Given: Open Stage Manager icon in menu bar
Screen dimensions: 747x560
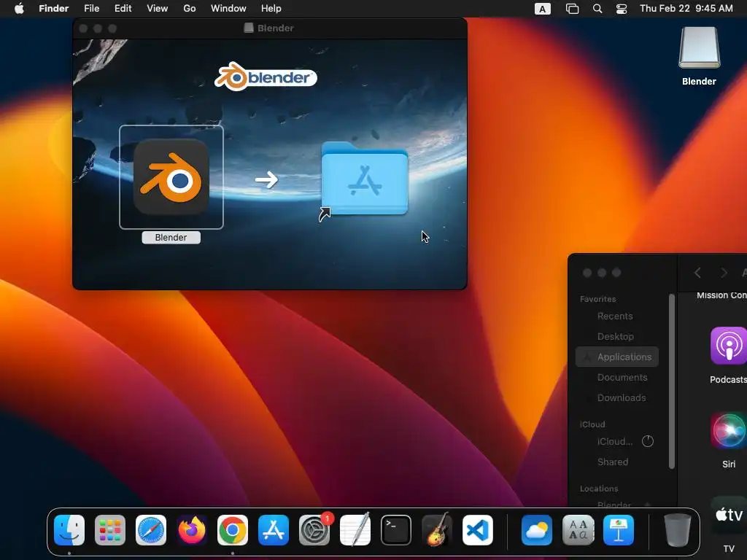Looking at the screenshot, I should [x=572, y=9].
